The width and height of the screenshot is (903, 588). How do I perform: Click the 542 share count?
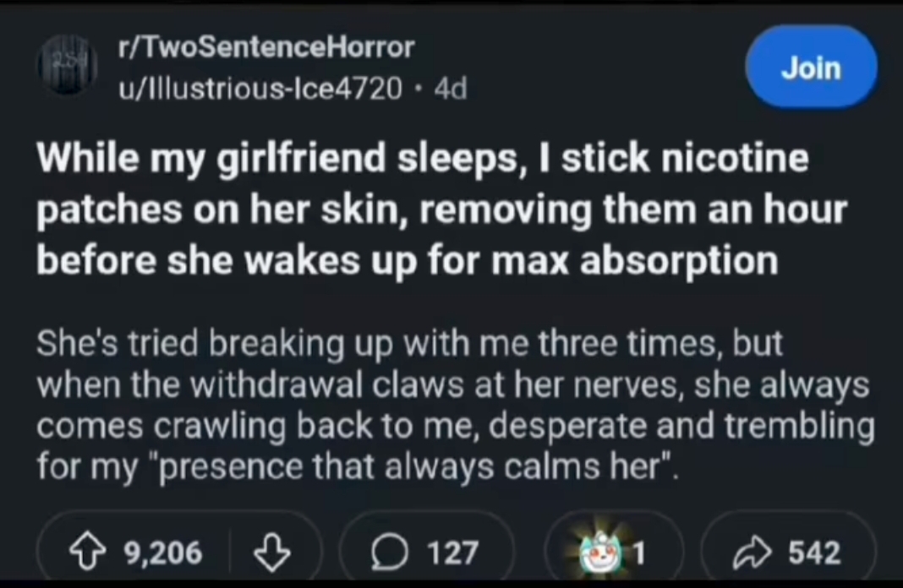tap(813, 553)
